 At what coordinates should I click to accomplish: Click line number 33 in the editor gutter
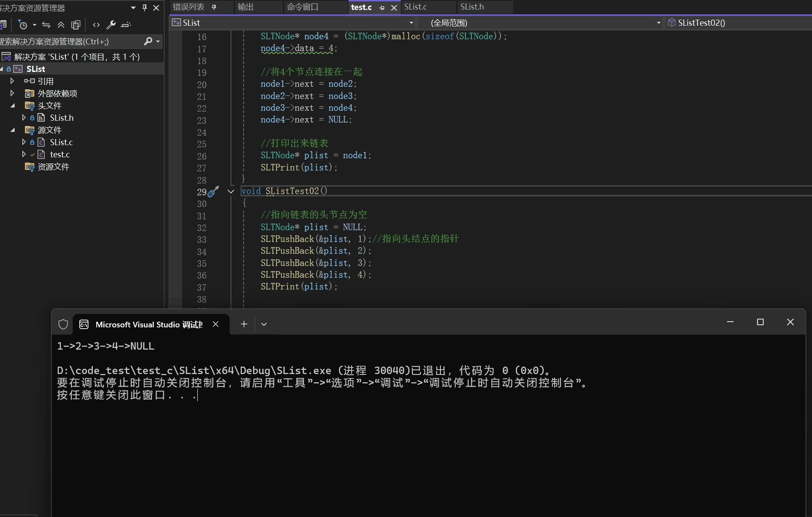tap(202, 239)
